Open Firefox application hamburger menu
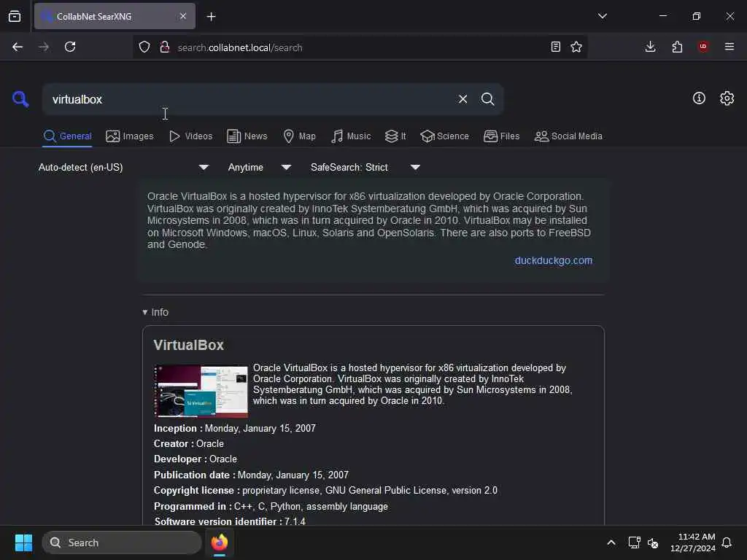747x560 pixels. point(729,47)
